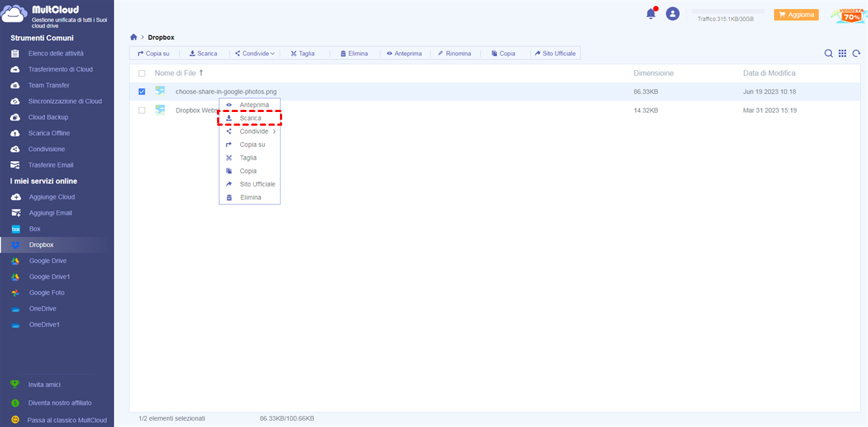Viewport: 868px width, 427px height.
Task: Choose Anteprima in context menu
Action: (x=250, y=105)
